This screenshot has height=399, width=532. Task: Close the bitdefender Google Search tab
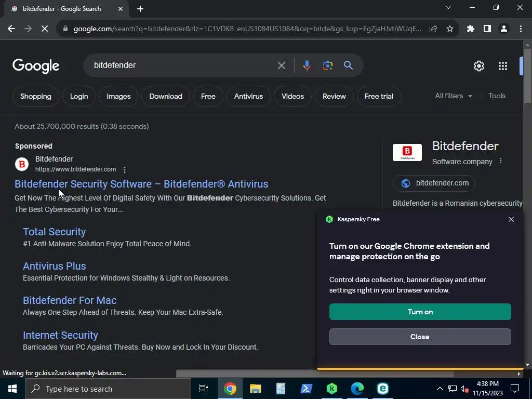tap(121, 9)
